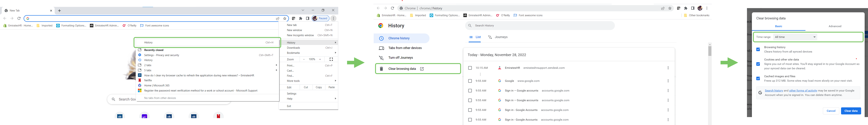Click the Paused profile avatar button
The image size is (868, 125).
click(320, 19)
